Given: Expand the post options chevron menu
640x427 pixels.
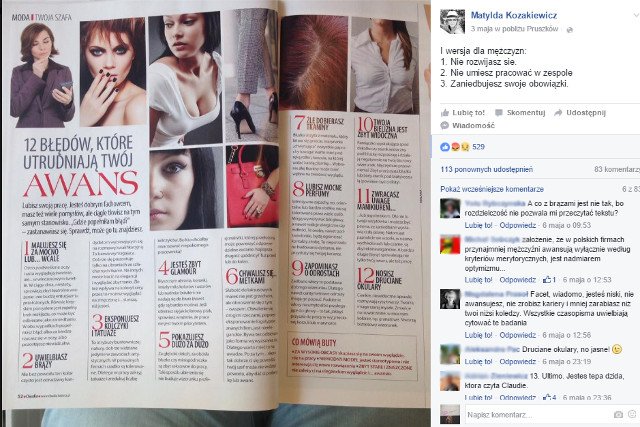Looking at the screenshot, I should (636, 16).
